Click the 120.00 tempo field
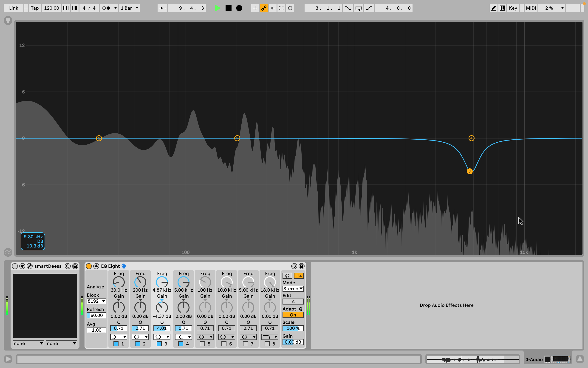588x368 pixels. (x=51, y=8)
